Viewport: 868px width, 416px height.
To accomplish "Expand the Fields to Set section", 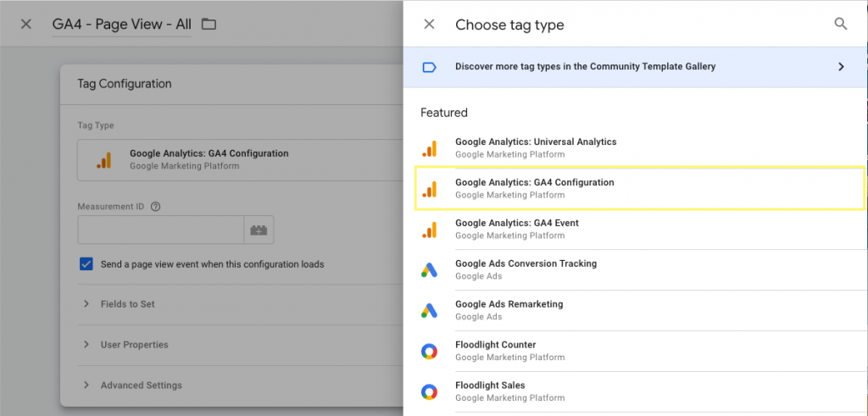I will coord(127,304).
